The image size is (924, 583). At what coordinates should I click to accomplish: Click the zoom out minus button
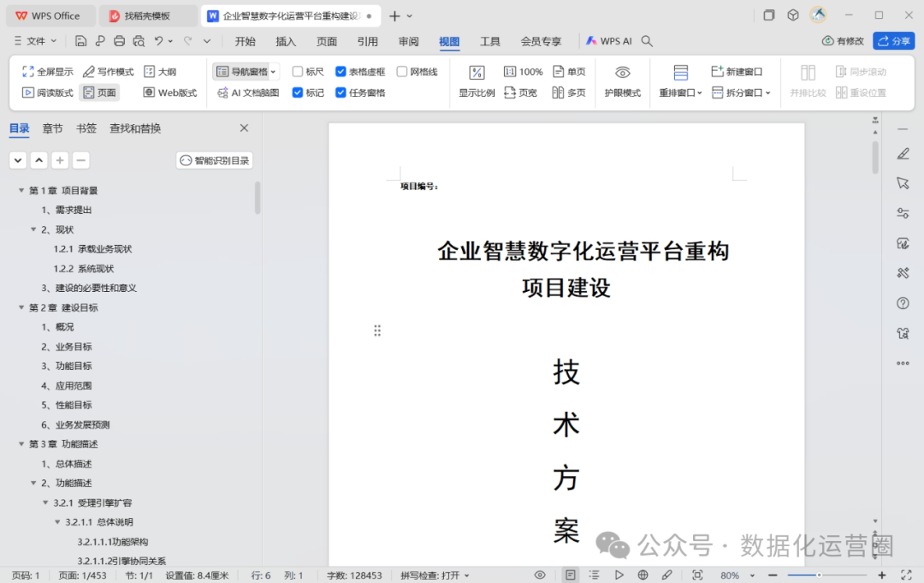tap(773, 574)
